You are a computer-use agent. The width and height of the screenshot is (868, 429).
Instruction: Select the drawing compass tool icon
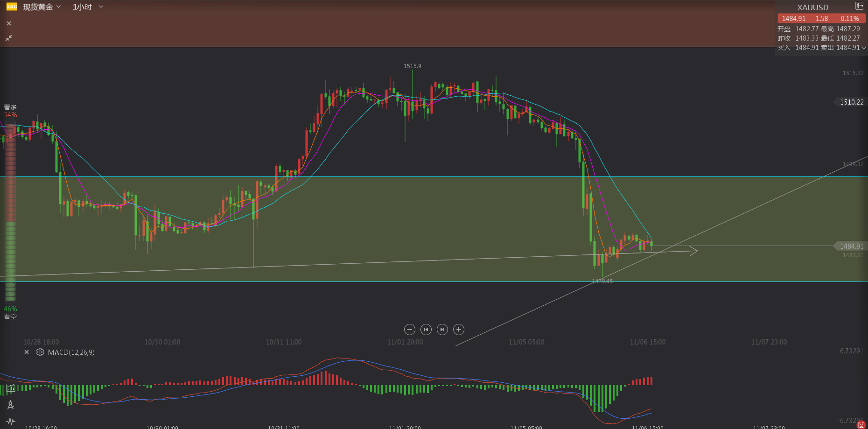11,405
